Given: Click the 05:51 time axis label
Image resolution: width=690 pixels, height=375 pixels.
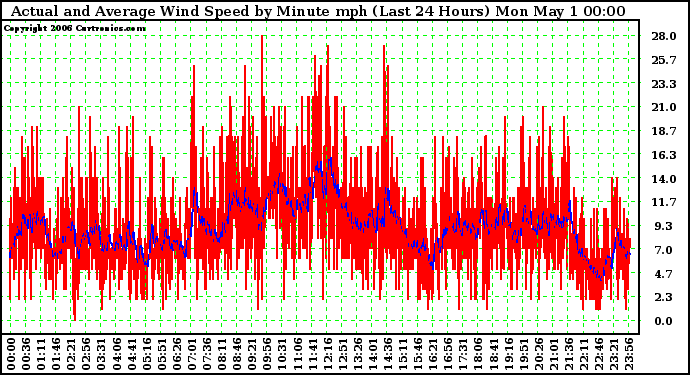Looking at the screenshot, I should click(161, 354).
